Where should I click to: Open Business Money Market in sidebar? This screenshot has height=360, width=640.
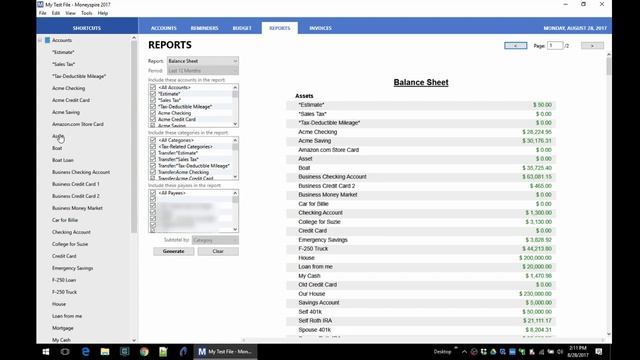77,208
